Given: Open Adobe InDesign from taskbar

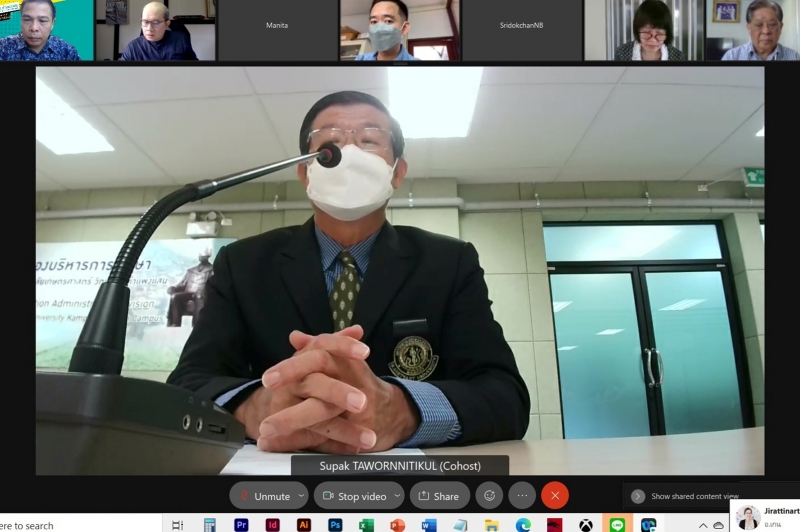Looking at the screenshot, I should pyautogui.click(x=272, y=524).
